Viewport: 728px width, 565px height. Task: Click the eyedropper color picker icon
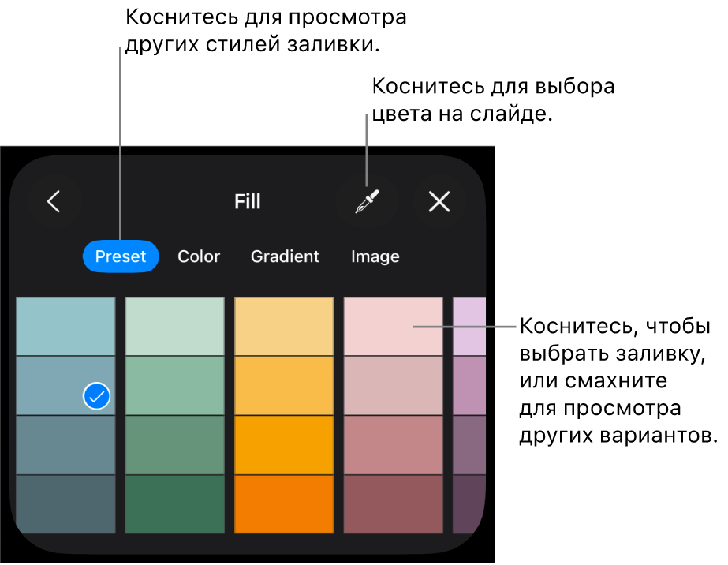[x=367, y=202]
